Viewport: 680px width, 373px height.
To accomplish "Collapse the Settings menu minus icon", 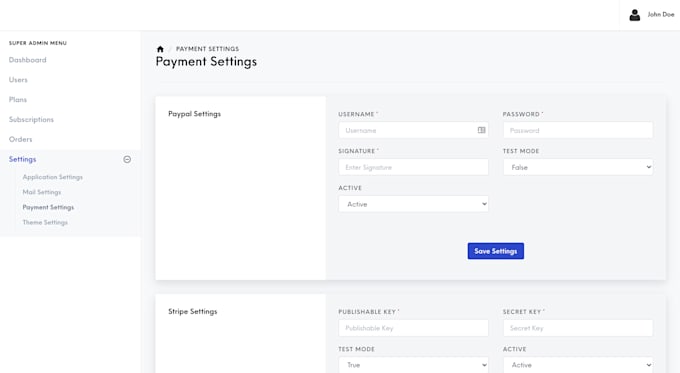I will coord(127,159).
